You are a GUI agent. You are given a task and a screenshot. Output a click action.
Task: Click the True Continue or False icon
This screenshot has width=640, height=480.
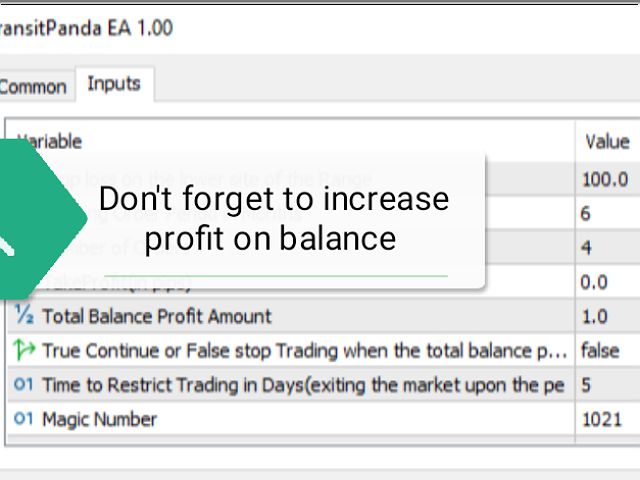pyautogui.click(x=24, y=350)
